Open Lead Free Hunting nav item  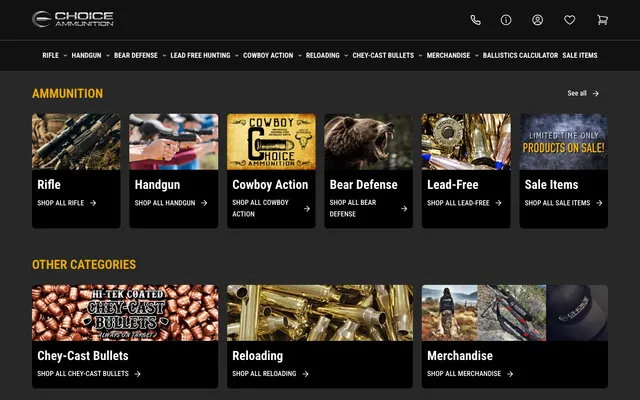(x=200, y=55)
